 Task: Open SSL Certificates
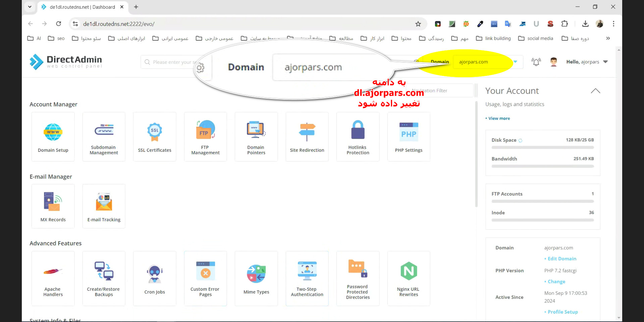pyautogui.click(x=155, y=137)
